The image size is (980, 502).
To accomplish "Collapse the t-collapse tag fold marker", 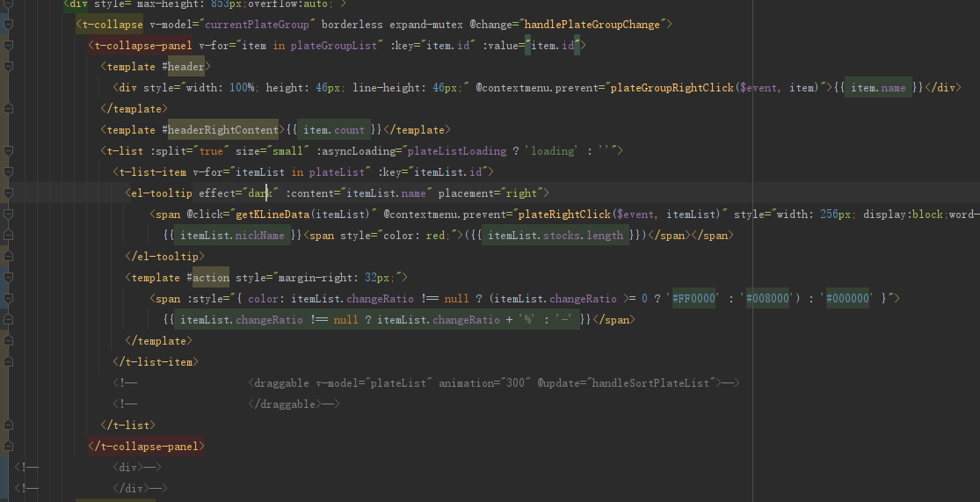I will [8, 25].
